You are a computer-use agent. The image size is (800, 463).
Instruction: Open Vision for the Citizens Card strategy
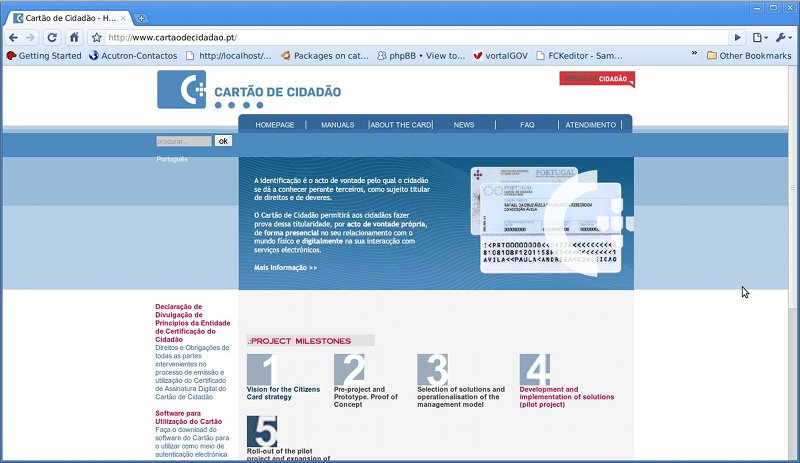[283, 393]
